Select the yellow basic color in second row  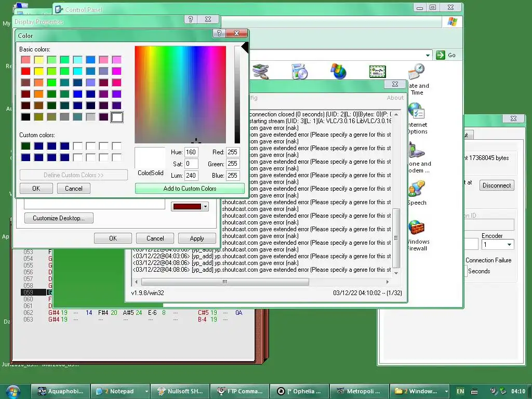coord(38,71)
